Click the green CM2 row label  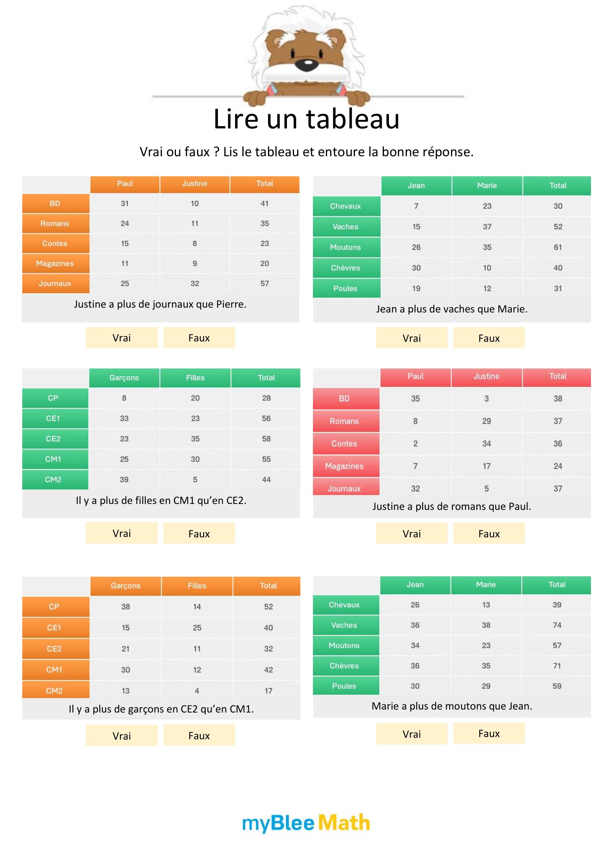(53, 480)
